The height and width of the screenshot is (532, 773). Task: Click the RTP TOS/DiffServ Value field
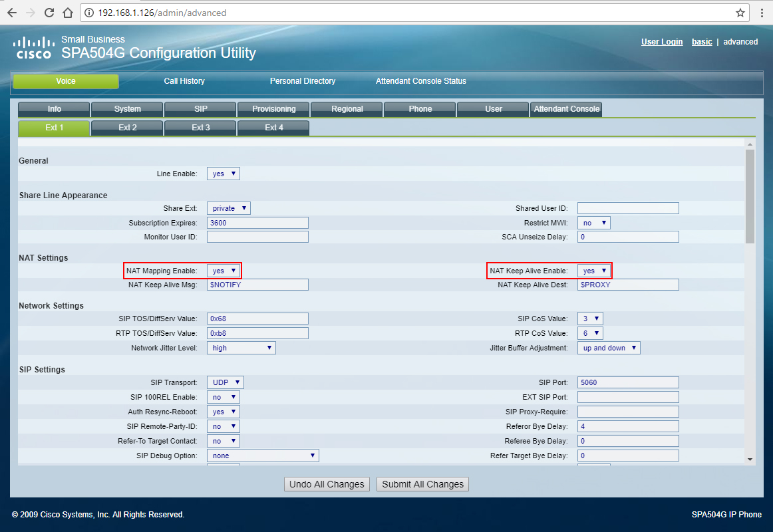(x=258, y=333)
